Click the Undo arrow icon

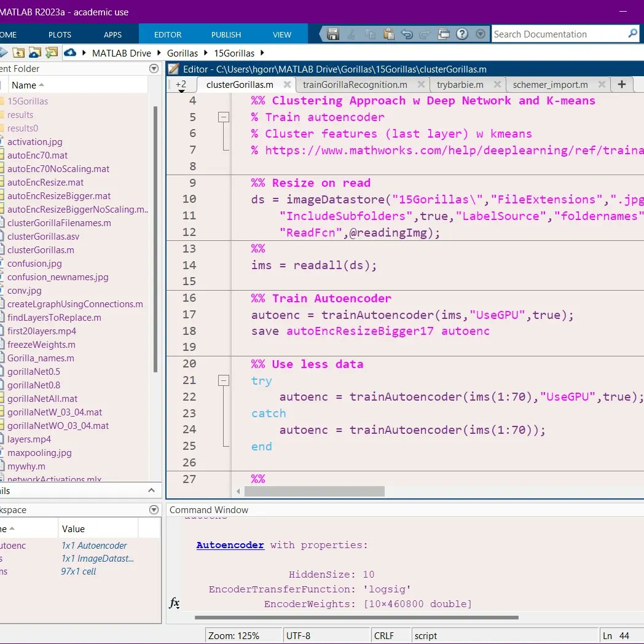click(407, 34)
